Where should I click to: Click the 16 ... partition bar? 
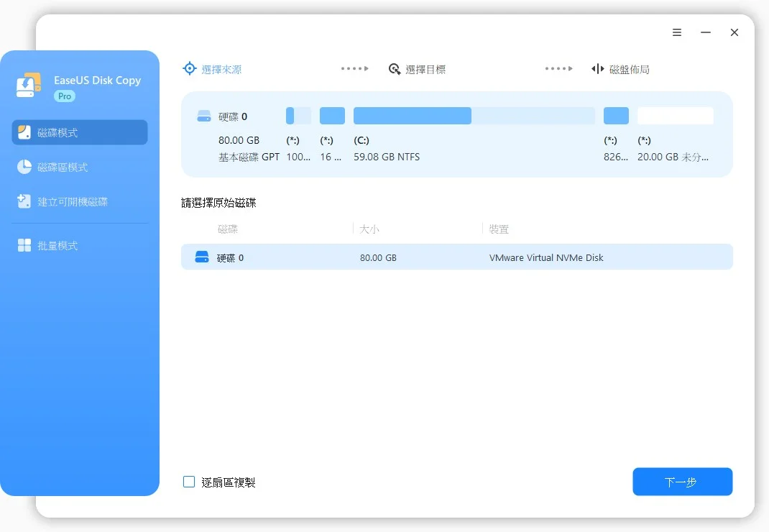332,116
